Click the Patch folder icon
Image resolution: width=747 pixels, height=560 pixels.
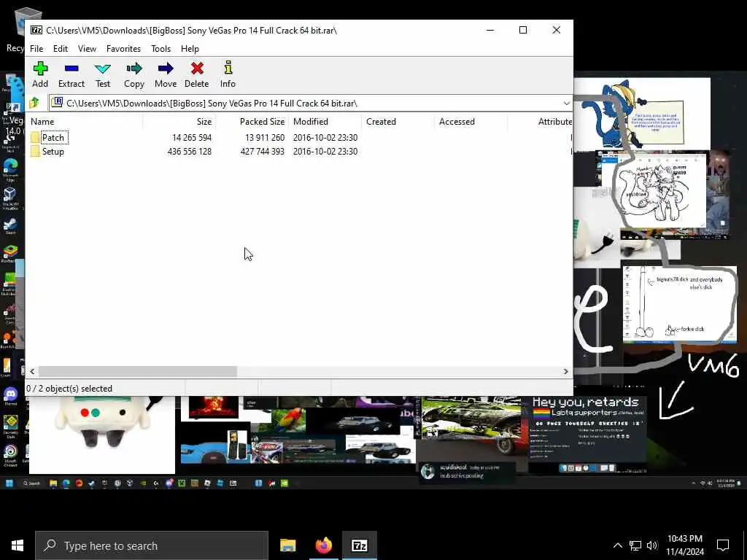point(35,138)
